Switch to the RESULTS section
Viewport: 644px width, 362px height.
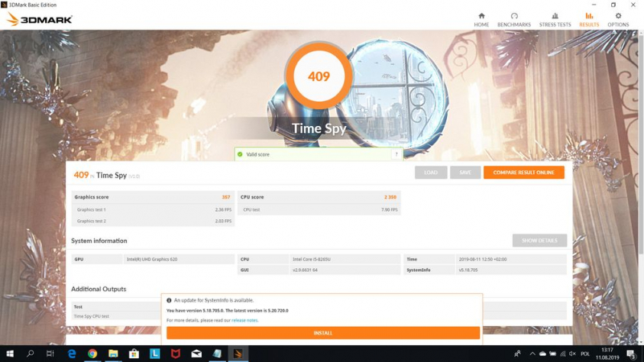point(589,20)
